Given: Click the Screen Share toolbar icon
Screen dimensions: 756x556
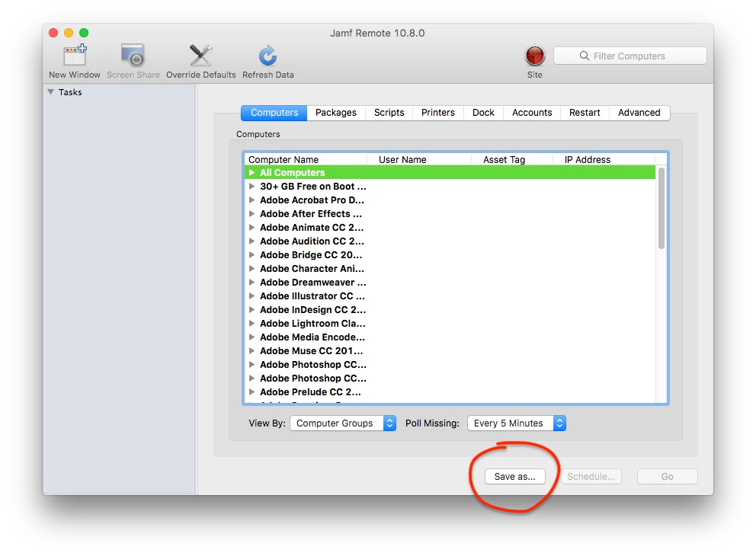Looking at the screenshot, I should (x=133, y=55).
